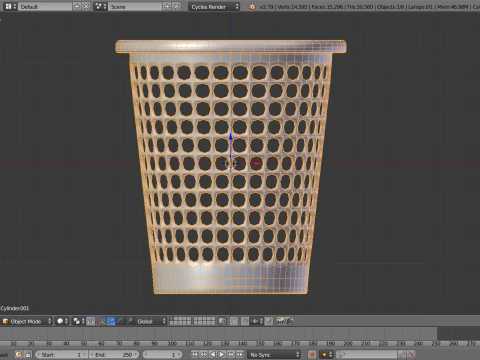The height and width of the screenshot is (360, 480).
Task: Toggle snap during transform
Action: click(245, 321)
